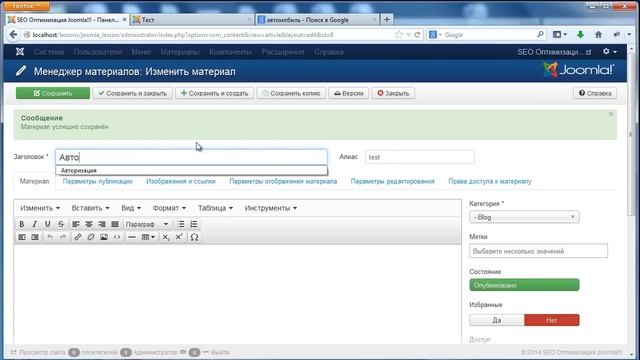This screenshot has height=360, width=640.
Task: Open the Система menu
Action: [49, 52]
